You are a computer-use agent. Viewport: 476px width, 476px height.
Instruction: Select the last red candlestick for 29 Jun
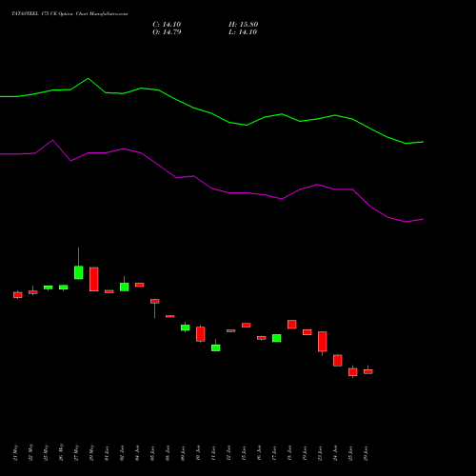368,371
